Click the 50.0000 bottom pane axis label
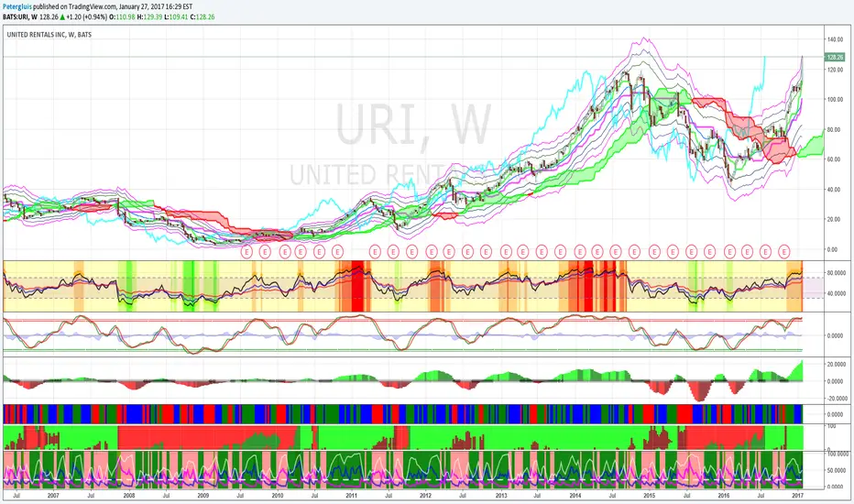The height and width of the screenshot is (504, 854). pyautogui.click(x=837, y=470)
